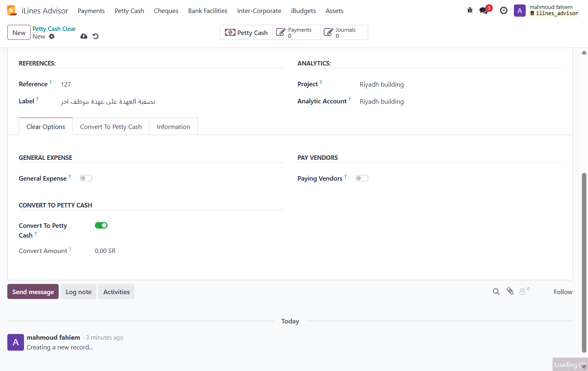
Task: Click the user avatar A in top bar
Action: tap(520, 11)
